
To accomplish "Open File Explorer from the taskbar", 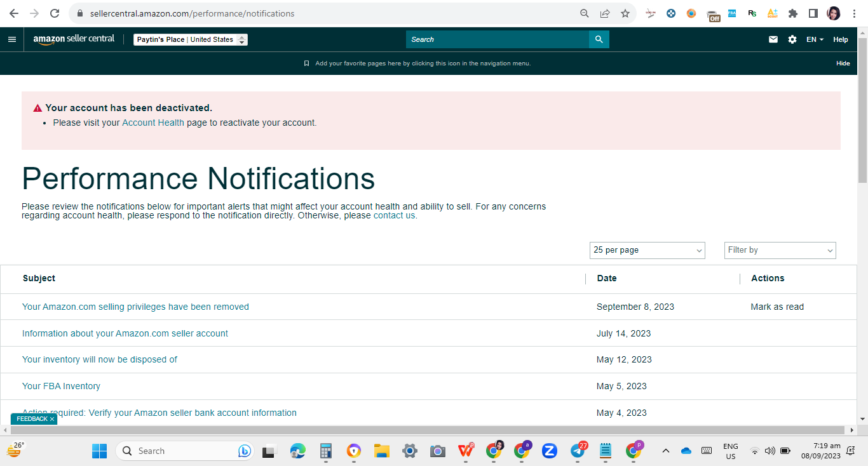I will tap(381, 451).
